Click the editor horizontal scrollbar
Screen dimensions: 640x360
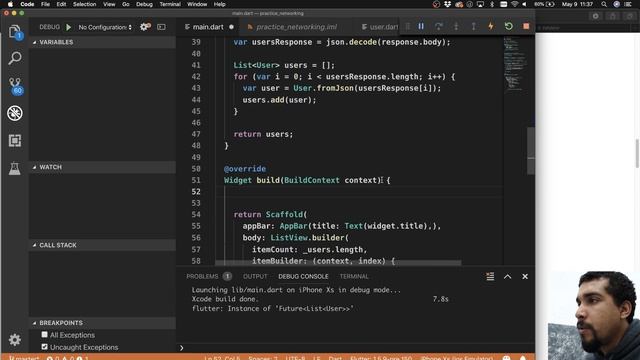[x=338, y=263]
